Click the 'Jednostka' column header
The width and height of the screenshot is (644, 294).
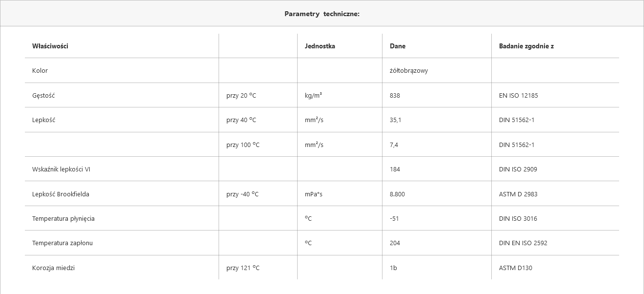(320, 46)
